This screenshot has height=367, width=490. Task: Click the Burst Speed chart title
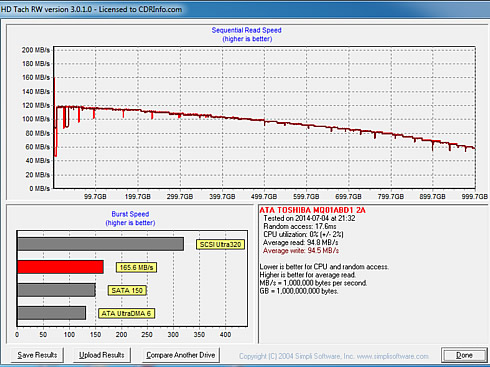pyautogui.click(x=130, y=214)
